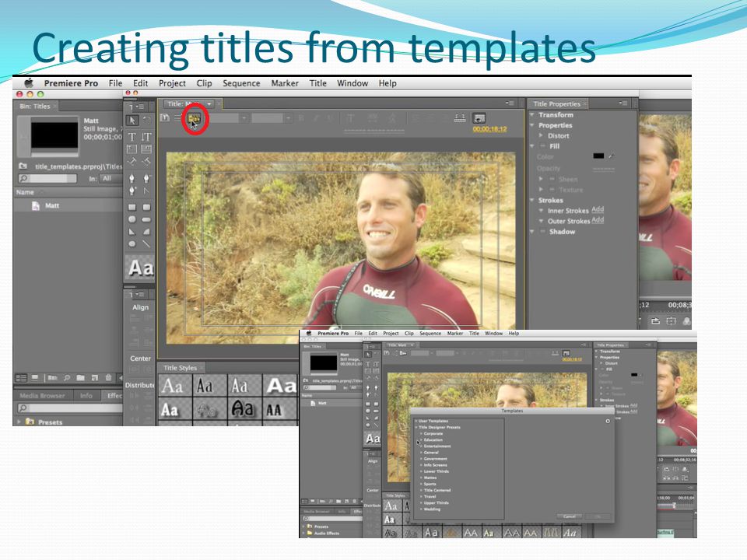The width and height of the screenshot is (747, 560).
Task: Click first Title Styles swatch in large screenshot
Action: [175, 385]
